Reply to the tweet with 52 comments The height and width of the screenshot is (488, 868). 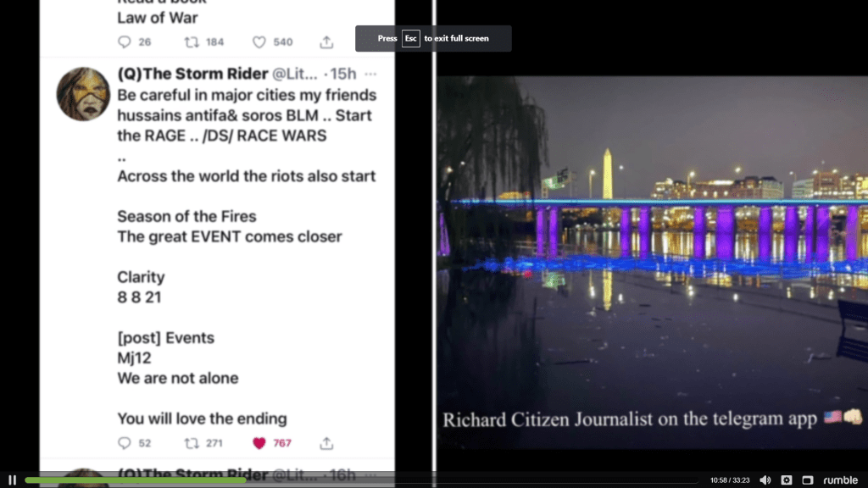pos(125,443)
